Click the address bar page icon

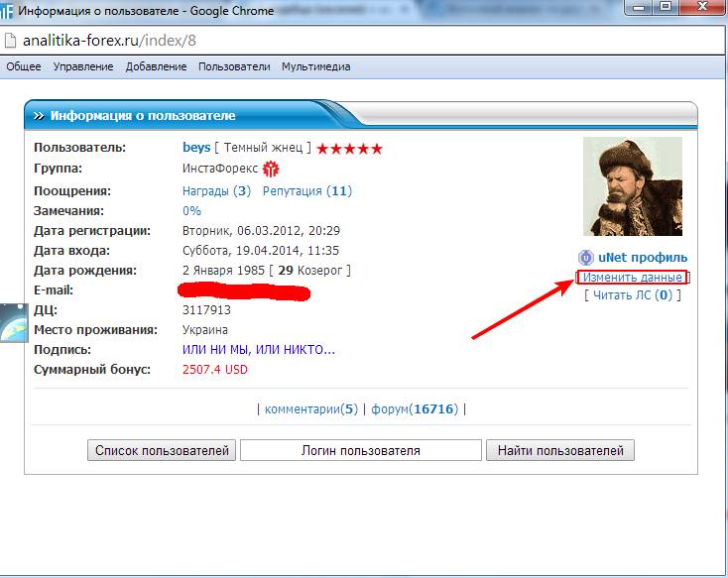(10, 42)
